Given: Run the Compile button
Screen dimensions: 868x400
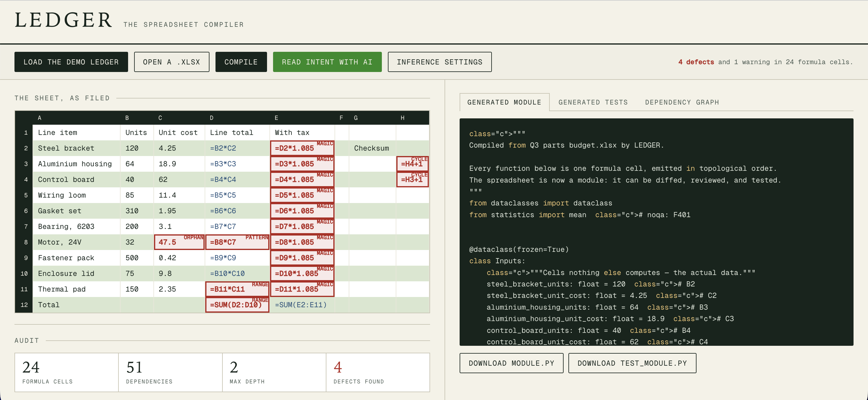Looking at the screenshot, I should point(241,62).
